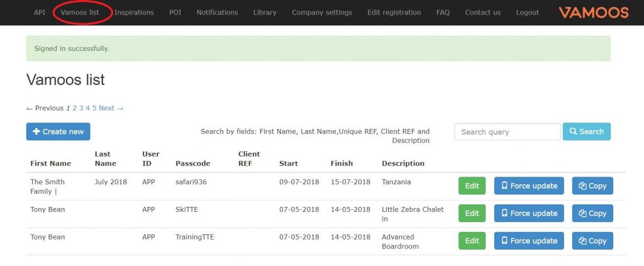Image resolution: width=644 pixels, height=266 pixels.
Task: Open Contact us page
Action: click(x=483, y=13)
